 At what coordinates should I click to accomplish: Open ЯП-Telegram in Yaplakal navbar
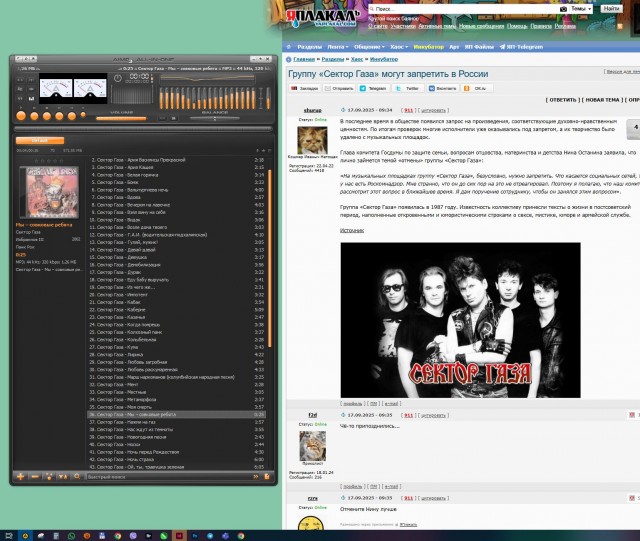521,47
